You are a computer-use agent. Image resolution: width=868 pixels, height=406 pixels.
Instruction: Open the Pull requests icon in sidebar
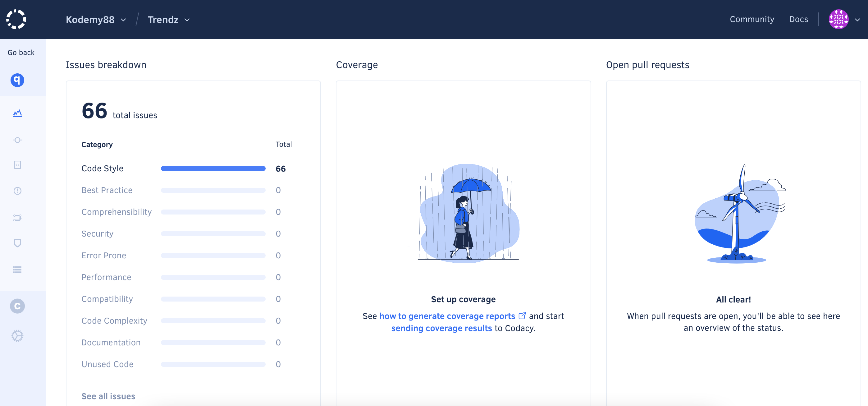[17, 218]
